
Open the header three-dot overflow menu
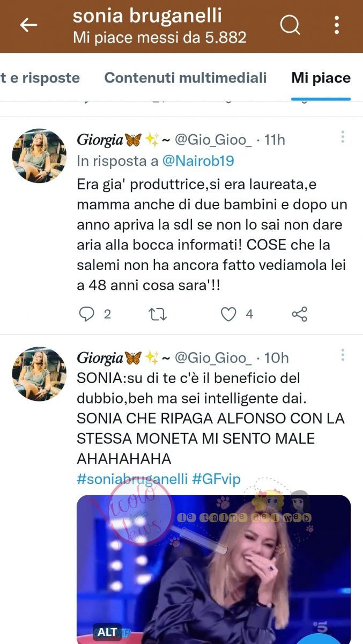coord(337,25)
